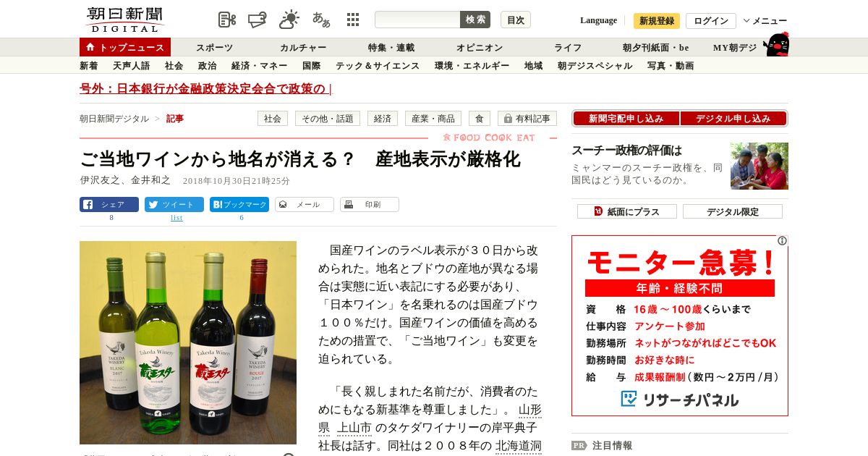Click 朝日新聞デジタル breadcrumb link
The width and height of the screenshot is (868, 456).
coord(114,119)
